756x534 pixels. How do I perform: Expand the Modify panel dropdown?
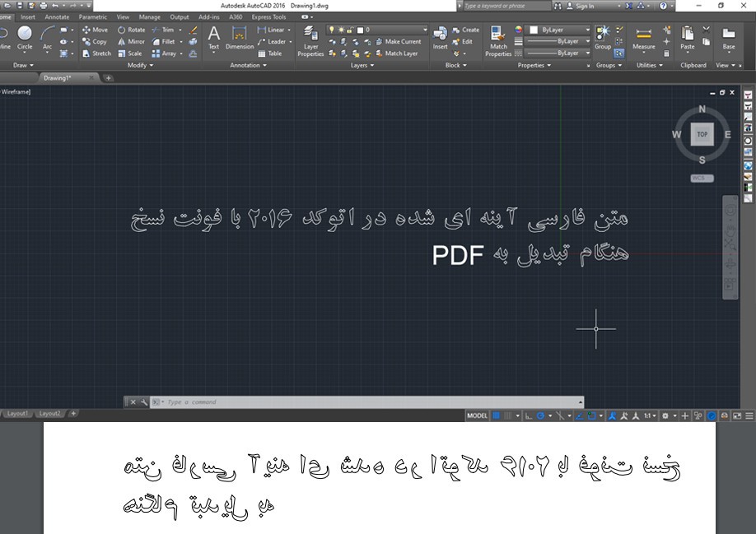[140, 65]
